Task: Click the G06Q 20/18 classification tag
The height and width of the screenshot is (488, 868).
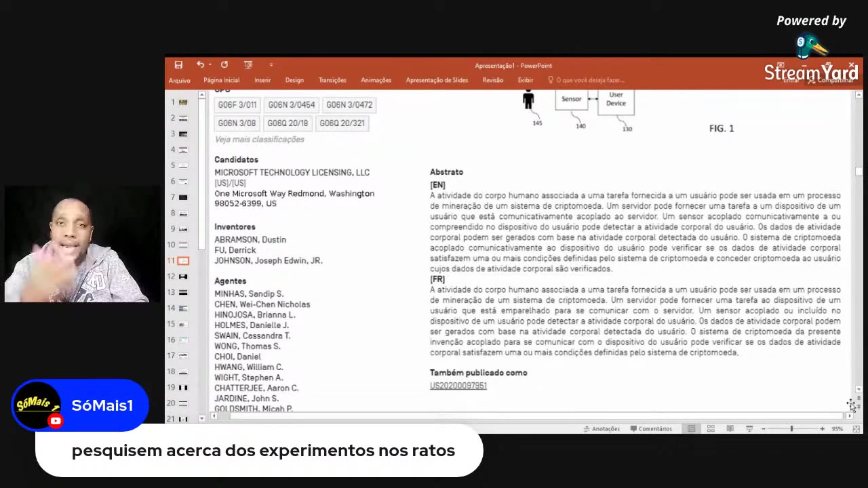Action: [x=288, y=123]
